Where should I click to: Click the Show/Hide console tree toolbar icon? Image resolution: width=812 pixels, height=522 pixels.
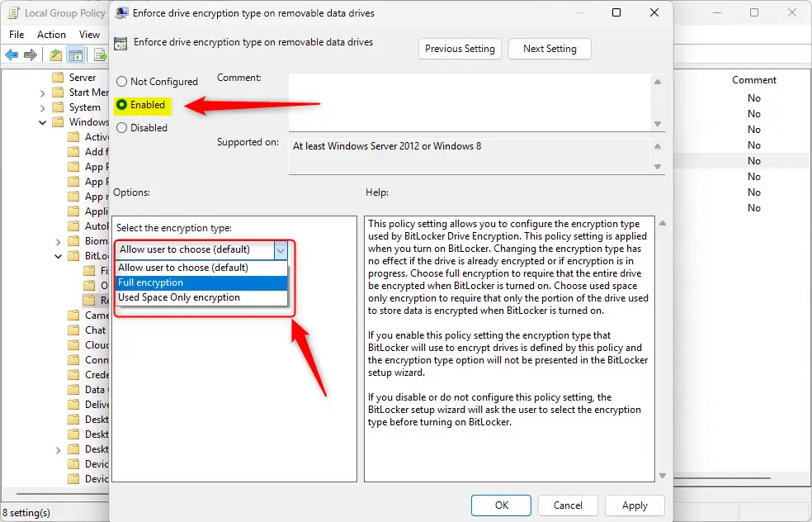(x=76, y=55)
